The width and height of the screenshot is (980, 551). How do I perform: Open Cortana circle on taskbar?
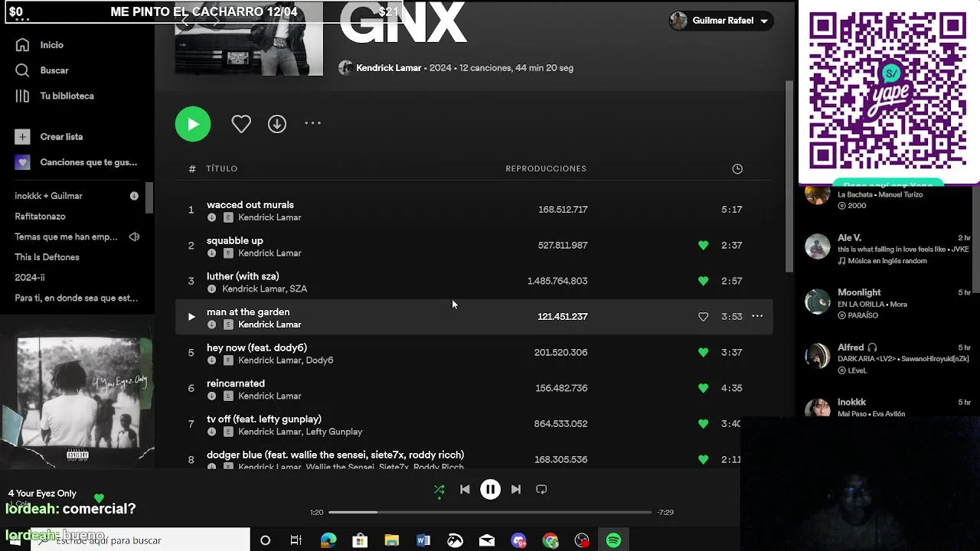[x=265, y=540]
